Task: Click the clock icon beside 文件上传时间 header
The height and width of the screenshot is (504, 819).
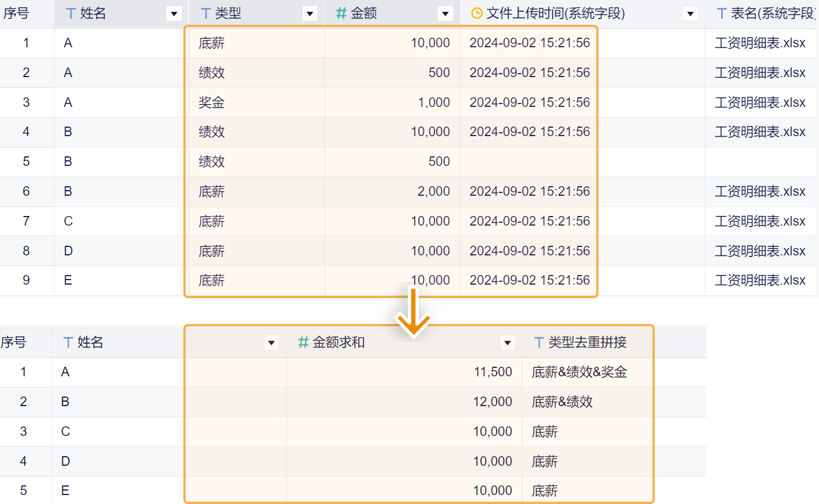Action: (476, 13)
